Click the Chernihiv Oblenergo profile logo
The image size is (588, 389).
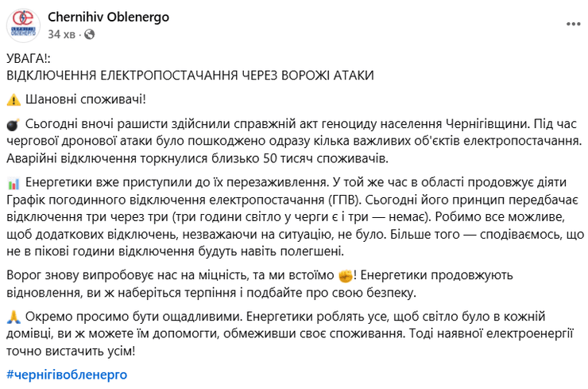[24, 25]
